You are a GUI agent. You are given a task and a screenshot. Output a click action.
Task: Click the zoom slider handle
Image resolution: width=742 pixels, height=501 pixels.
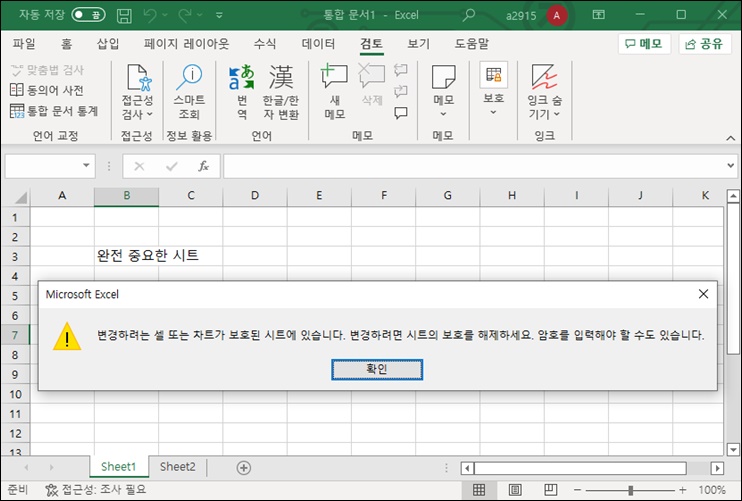(630, 490)
